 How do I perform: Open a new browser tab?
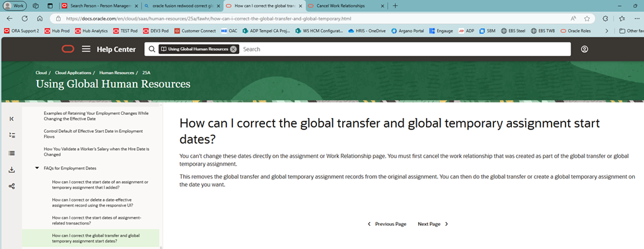pos(395,6)
